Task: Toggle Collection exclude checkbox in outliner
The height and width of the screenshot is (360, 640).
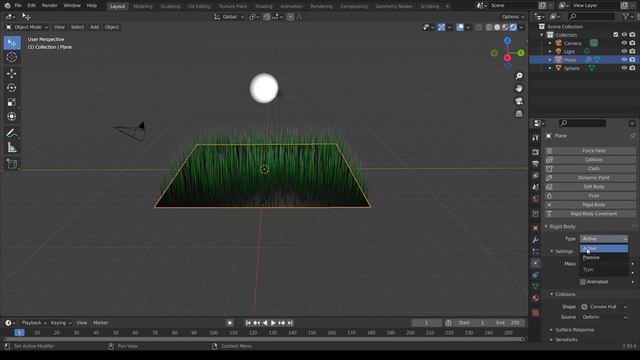Action: coord(616,35)
